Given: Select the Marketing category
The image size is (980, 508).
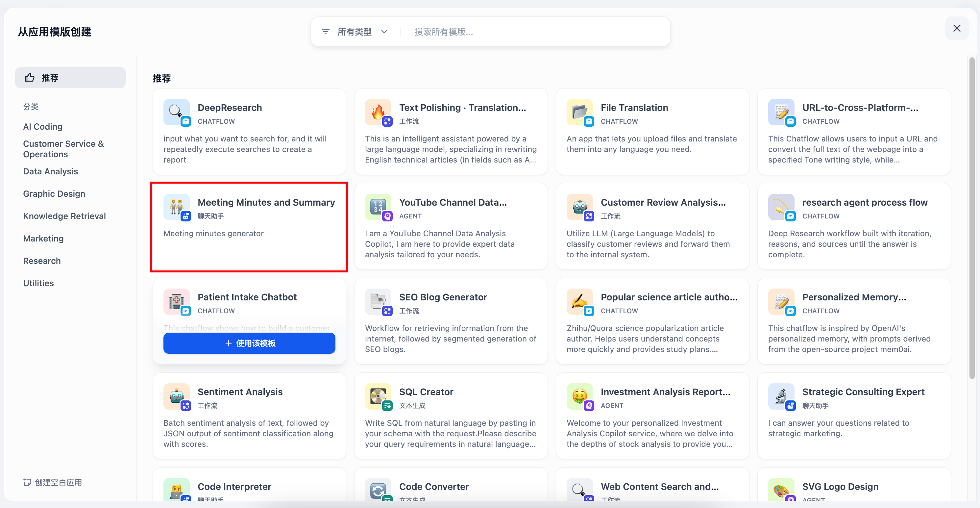Looking at the screenshot, I should pos(43,239).
